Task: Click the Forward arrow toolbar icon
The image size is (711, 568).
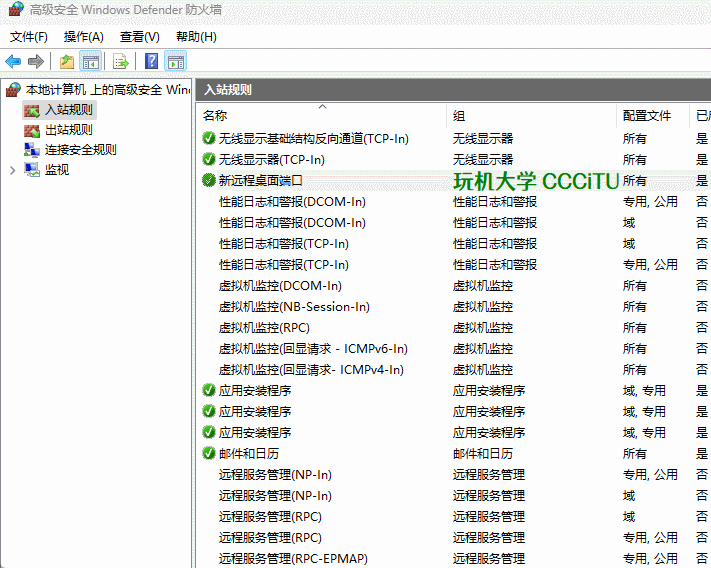Action: (x=36, y=61)
